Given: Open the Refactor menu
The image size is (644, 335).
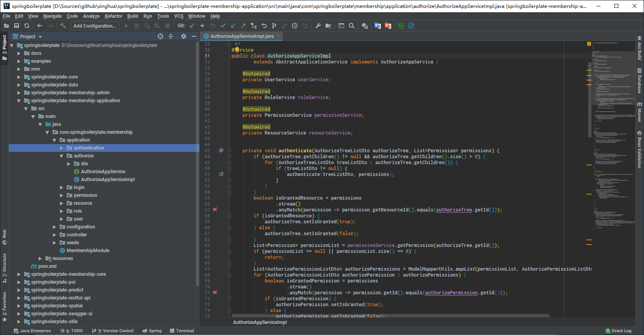Looking at the screenshot, I should point(113,16).
